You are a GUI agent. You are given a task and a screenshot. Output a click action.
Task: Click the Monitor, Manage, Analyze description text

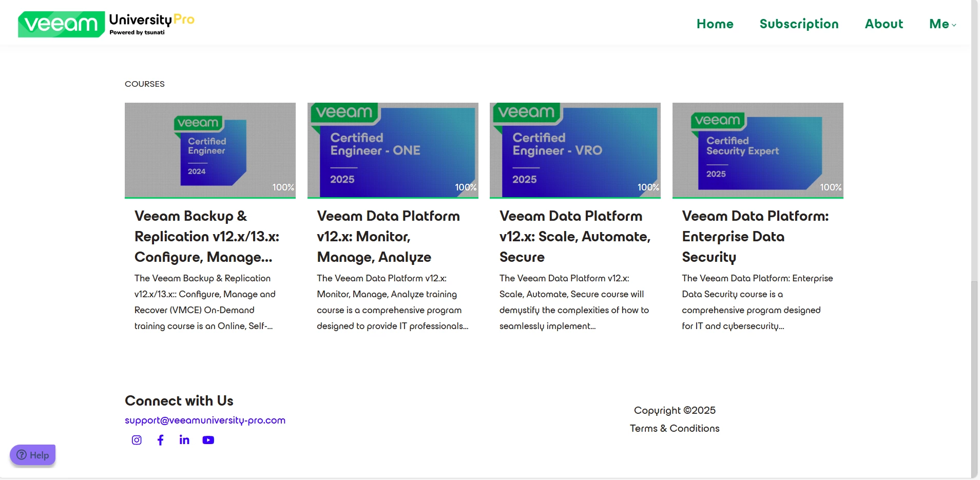tap(393, 302)
